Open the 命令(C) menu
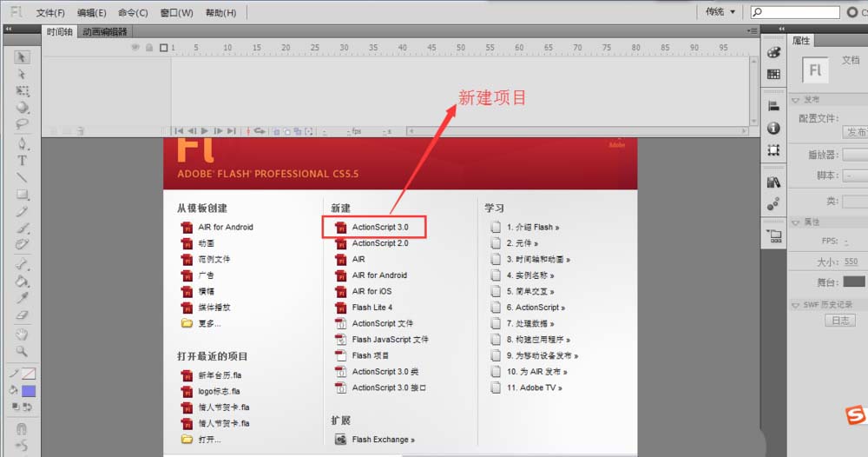This screenshot has width=868, height=457. (133, 13)
